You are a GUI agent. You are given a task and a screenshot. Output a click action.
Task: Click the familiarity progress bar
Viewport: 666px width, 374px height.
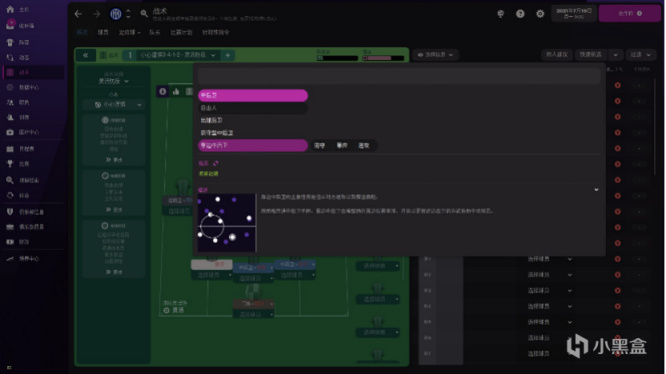coord(337,58)
